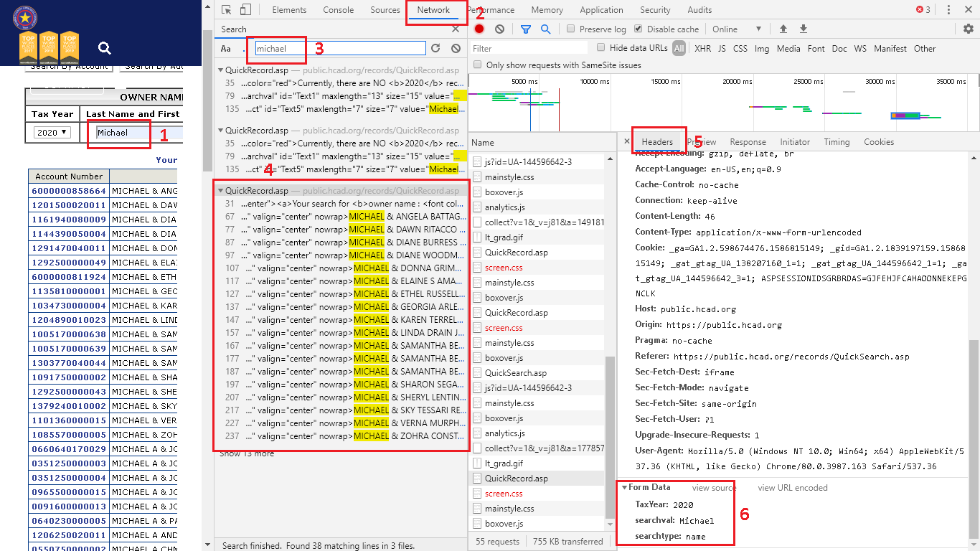Click the blue network search magnifier icon
This screenshot has height=551, width=980.
(545, 29)
